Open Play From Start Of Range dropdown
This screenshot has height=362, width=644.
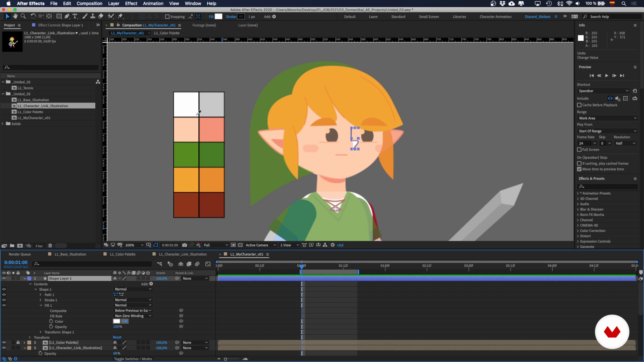(607, 131)
